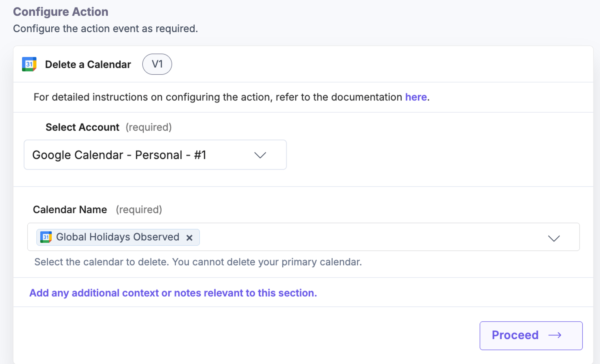Click the Google Calendar icon beside Delete a Calendar
Image resolution: width=600 pixels, height=364 pixels.
(29, 64)
